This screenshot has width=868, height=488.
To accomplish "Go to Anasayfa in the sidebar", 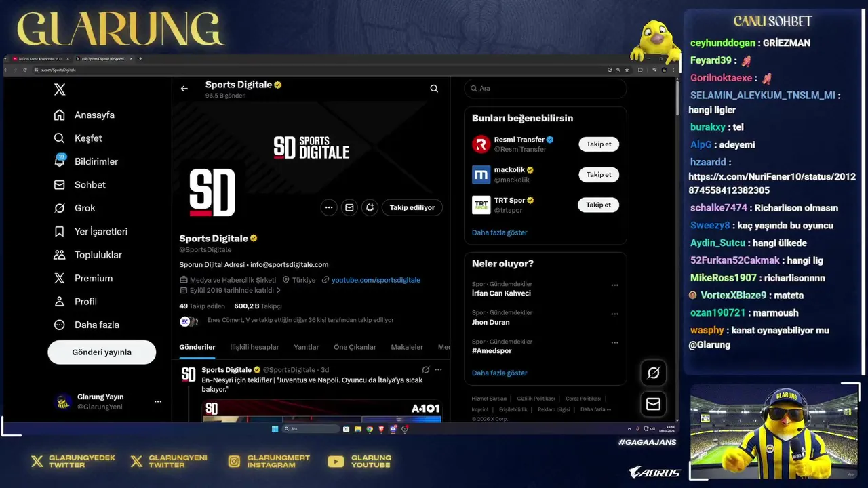I will pyautogui.click(x=84, y=115).
